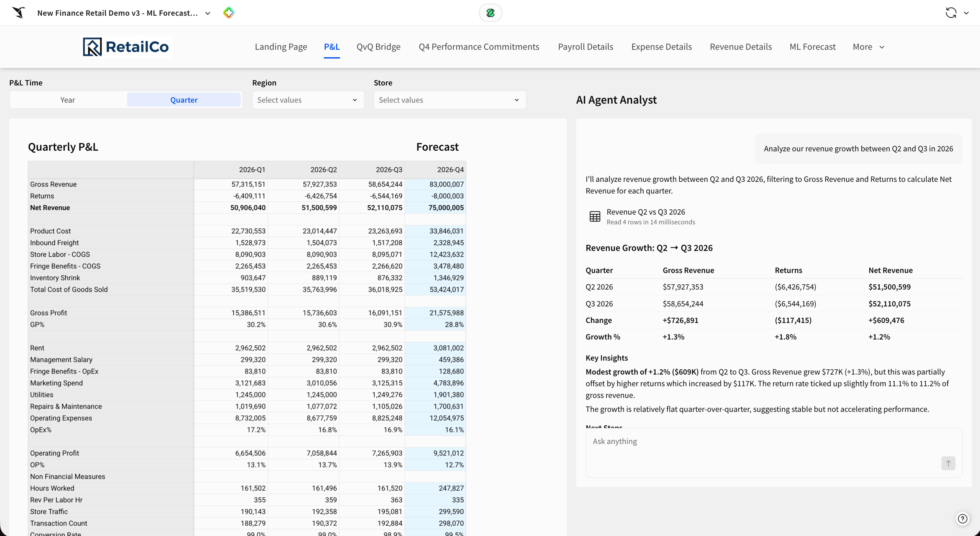The width and height of the screenshot is (980, 536).
Task: Click OpEx% value 16.8%
Action: pos(327,430)
